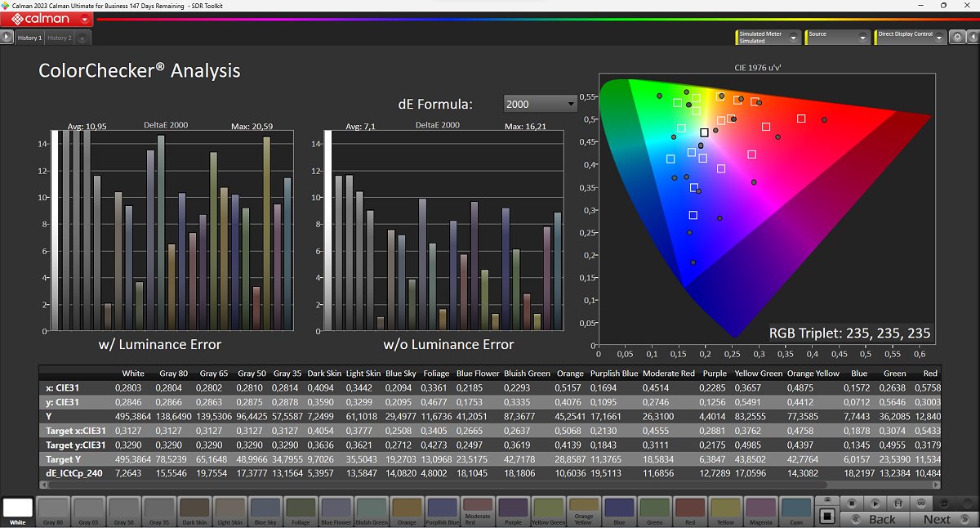Click the read series bracket icon
This screenshot has height=528, width=980.
coord(898,503)
